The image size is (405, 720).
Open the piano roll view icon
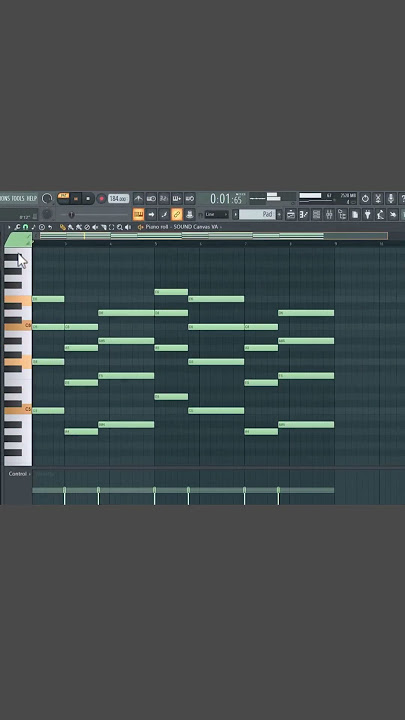[304, 214]
